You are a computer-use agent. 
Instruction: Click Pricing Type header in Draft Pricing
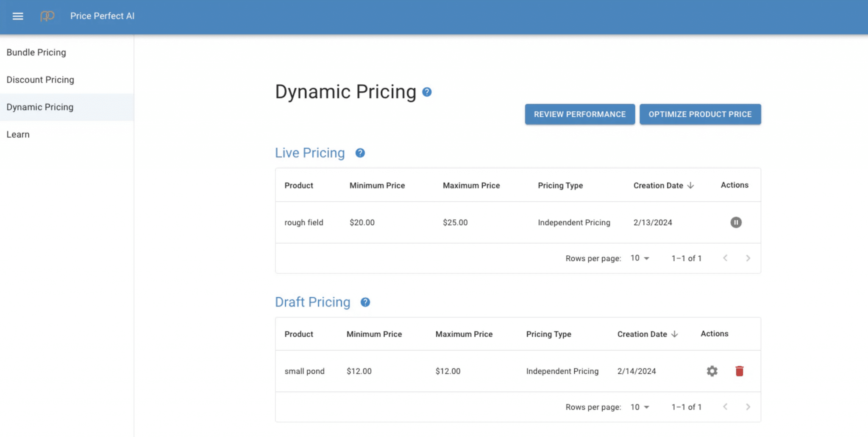point(549,334)
